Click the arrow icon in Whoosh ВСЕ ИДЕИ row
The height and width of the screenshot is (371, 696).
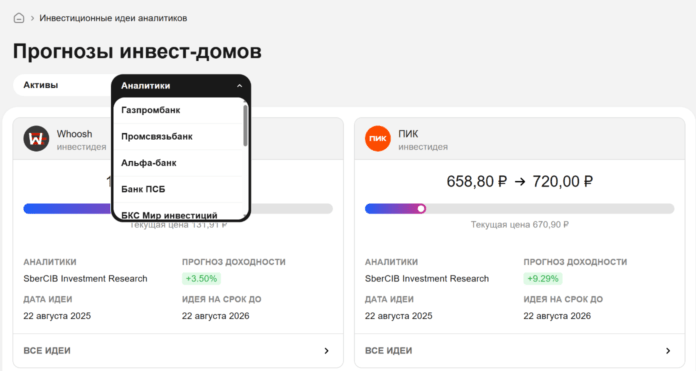[x=326, y=351]
